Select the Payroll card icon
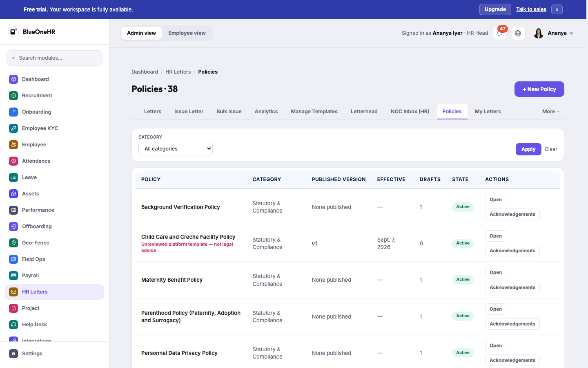This screenshot has width=588, height=368. point(13,276)
